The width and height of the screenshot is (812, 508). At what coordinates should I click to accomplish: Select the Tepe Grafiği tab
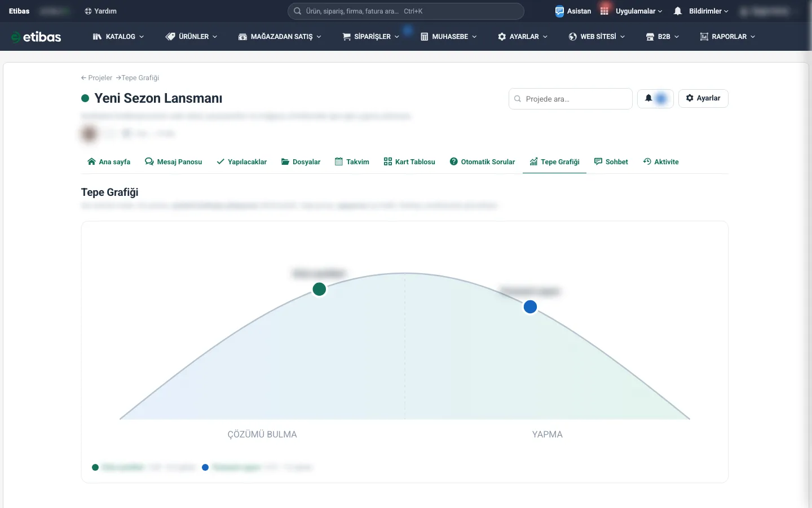coord(554,162)
